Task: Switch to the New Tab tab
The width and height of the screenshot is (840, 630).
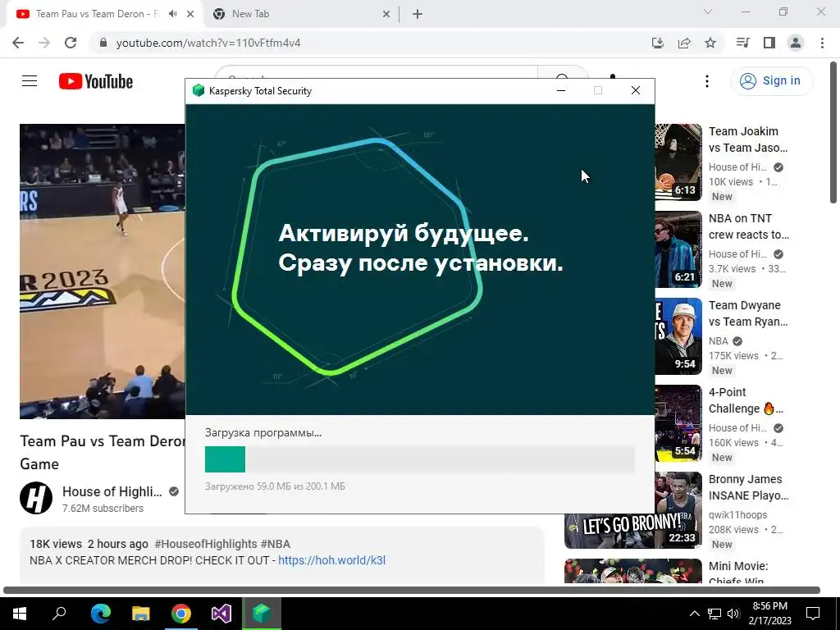Action: coord(300,15)
